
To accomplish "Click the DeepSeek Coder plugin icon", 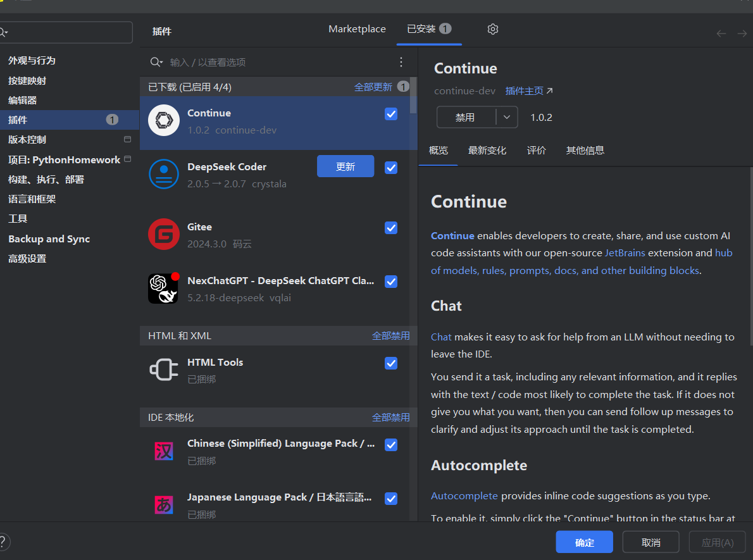I will point(164,174).
